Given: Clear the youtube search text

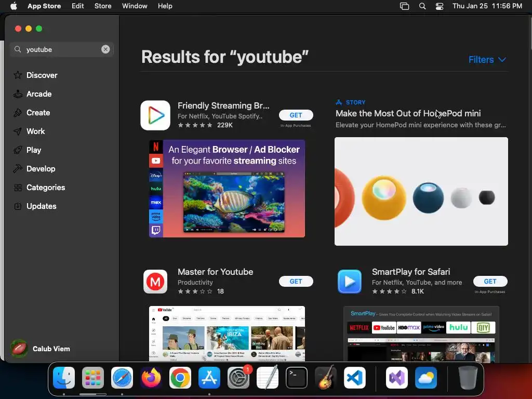Looking at the screenshot, I should coord(105,49).
